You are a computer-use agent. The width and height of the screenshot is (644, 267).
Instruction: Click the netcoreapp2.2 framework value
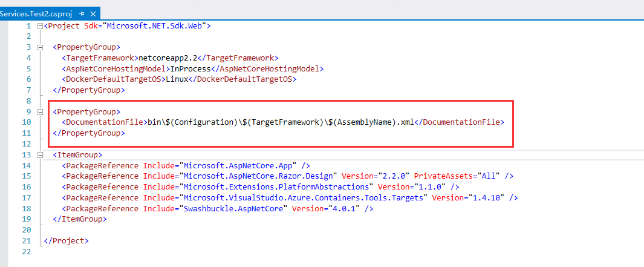click(x=168, y=58)
